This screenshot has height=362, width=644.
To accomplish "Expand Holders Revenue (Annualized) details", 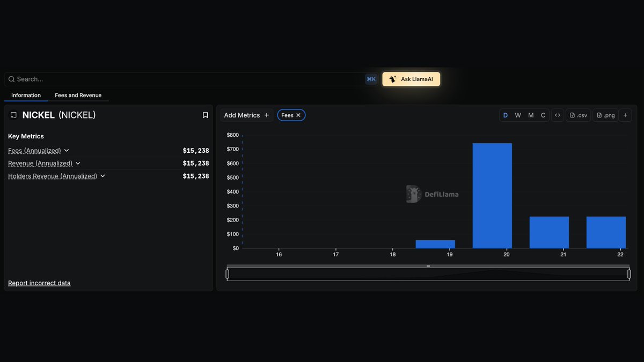I will [103, 176].
